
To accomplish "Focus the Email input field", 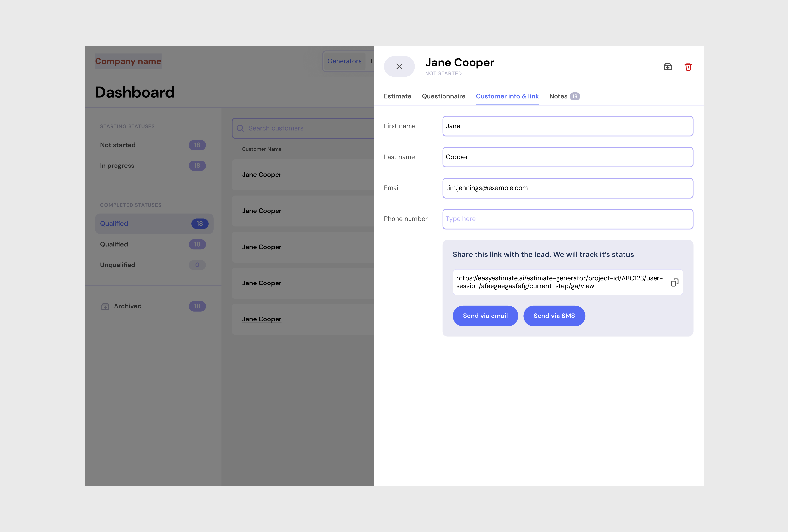I will (x=568, y=188).
